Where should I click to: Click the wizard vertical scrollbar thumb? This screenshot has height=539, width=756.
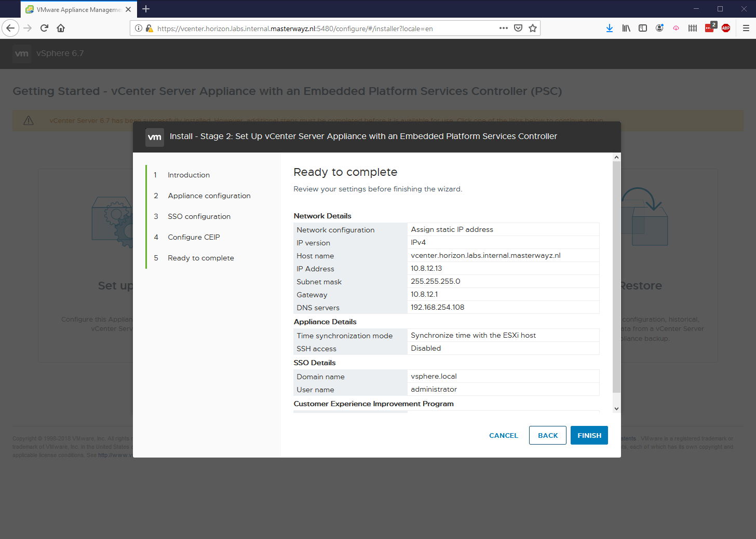pyautogui.click(x=616, y=277)
